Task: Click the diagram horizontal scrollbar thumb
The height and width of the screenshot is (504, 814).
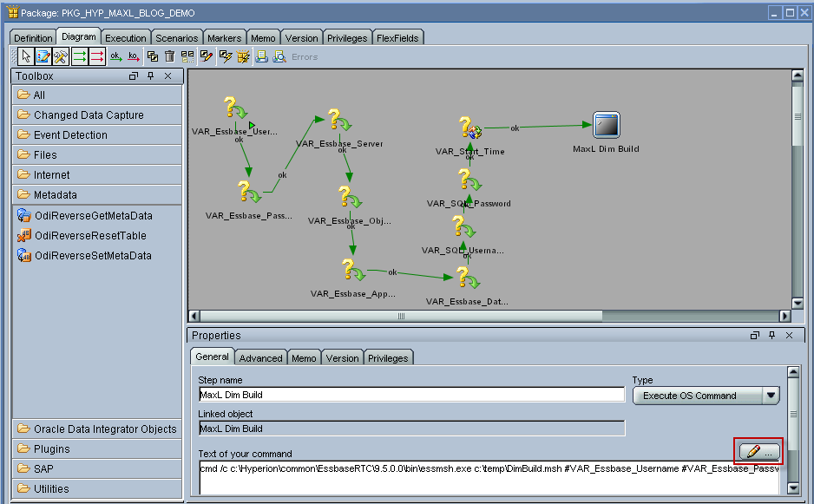Action: click(401, 316)
